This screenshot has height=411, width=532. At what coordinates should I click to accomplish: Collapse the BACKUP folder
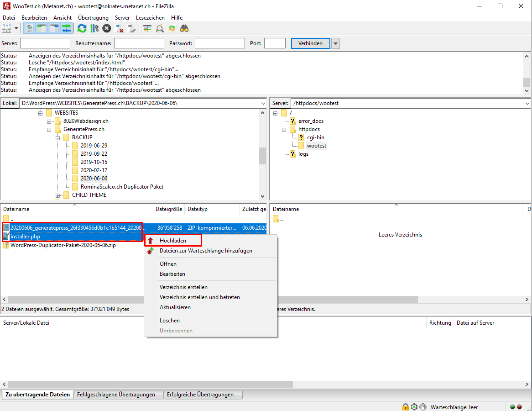pos(57,137)
